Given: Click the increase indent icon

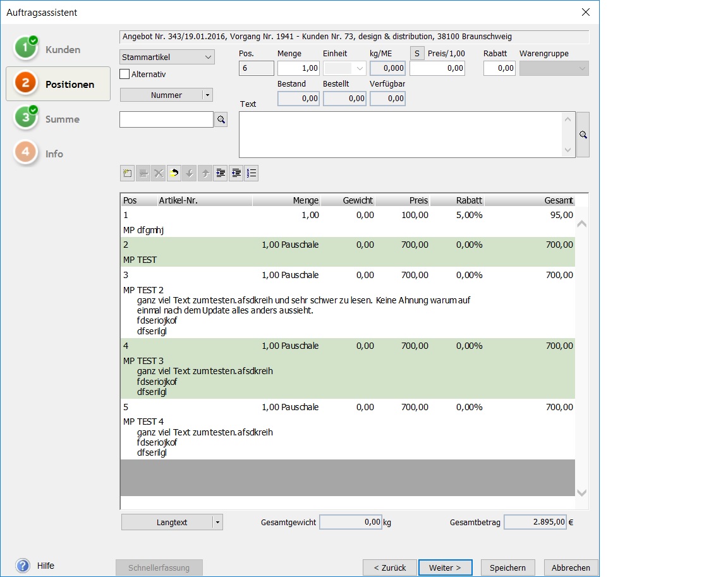Looking at the screenshot, I should point(221,173).
